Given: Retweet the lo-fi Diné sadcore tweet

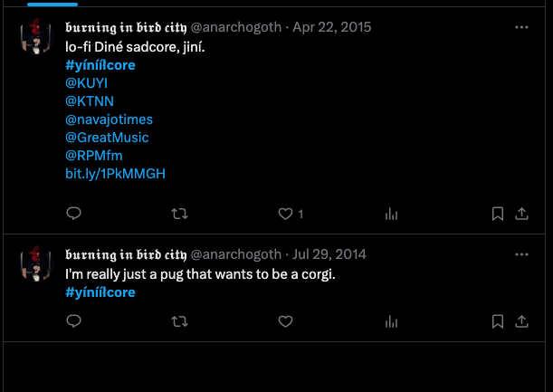Looking at the screenshot, I should point(180,214).
